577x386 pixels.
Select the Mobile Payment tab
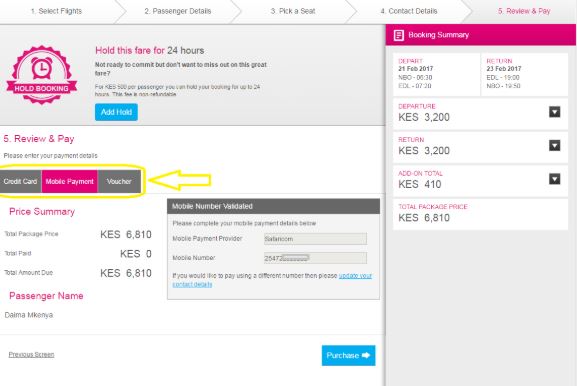click(x=70, y=181)
